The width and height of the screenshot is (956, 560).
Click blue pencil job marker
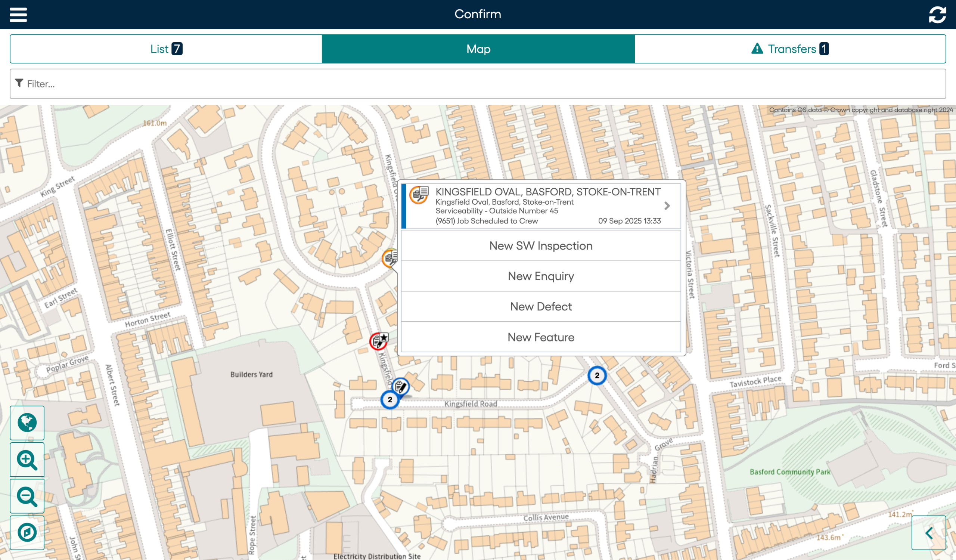(x=400, y=387)
